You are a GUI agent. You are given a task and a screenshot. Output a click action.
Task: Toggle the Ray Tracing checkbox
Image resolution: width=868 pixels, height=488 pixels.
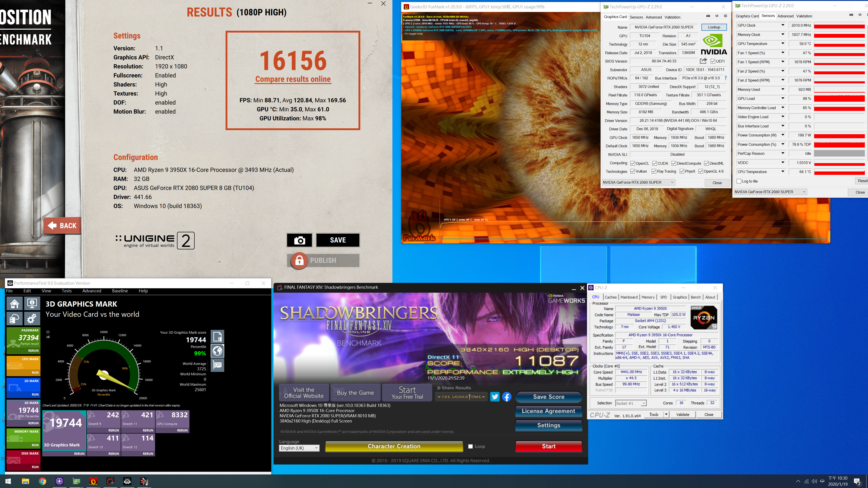click(654, 171)
